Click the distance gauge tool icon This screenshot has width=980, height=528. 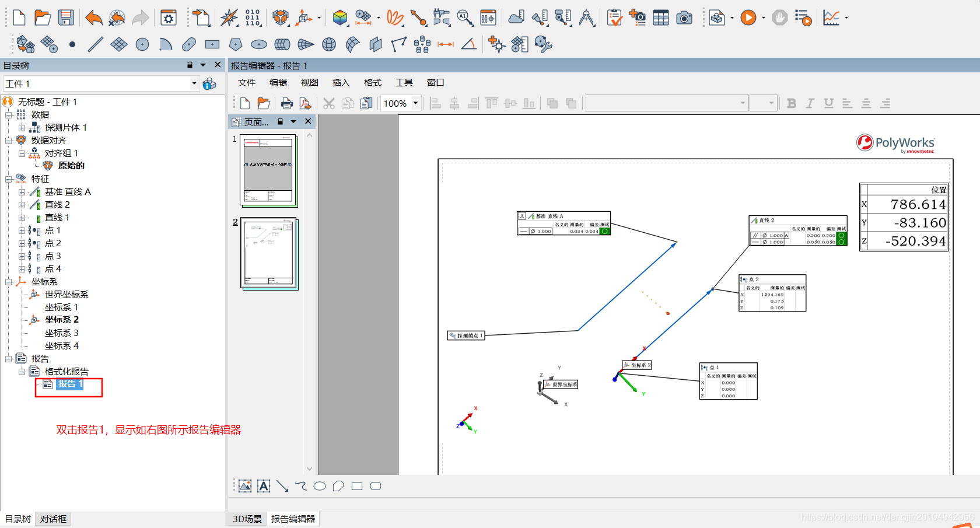click(x=446, y=44)
